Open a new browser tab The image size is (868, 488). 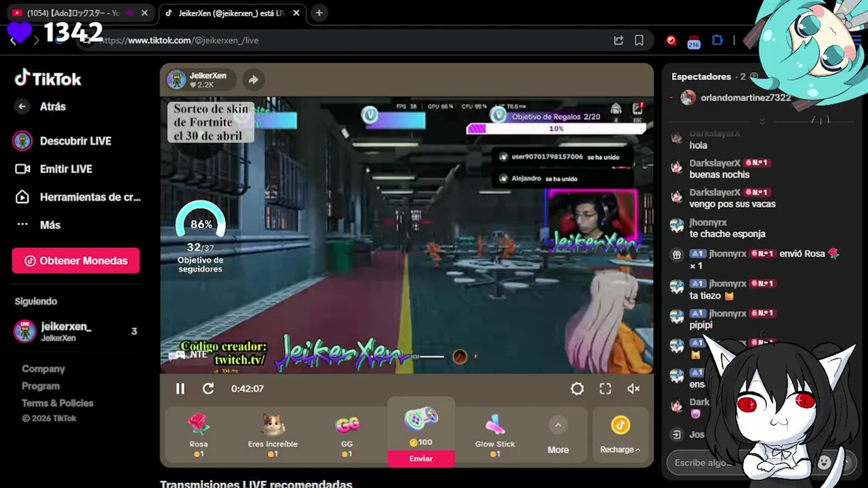[x=319, y=13]
